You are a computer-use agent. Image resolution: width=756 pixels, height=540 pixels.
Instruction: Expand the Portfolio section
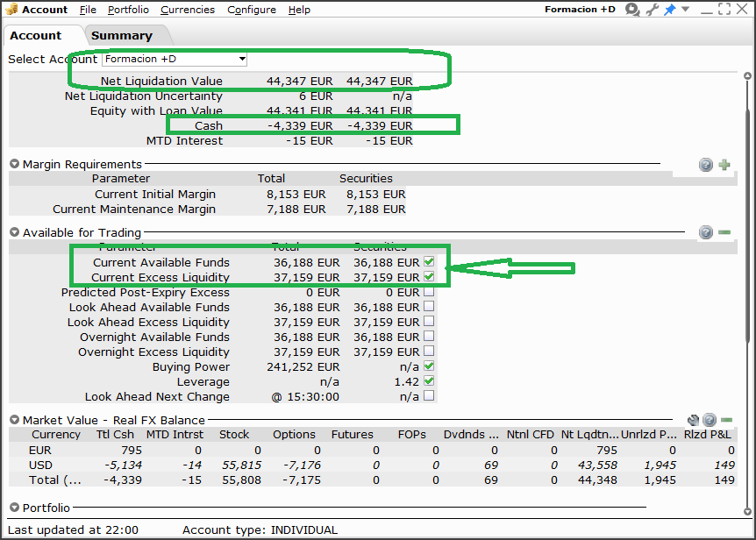click(x=15, y=508)
